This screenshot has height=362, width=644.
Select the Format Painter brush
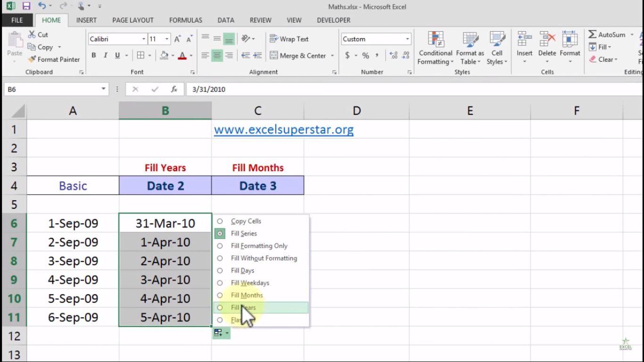click(54, 59)
